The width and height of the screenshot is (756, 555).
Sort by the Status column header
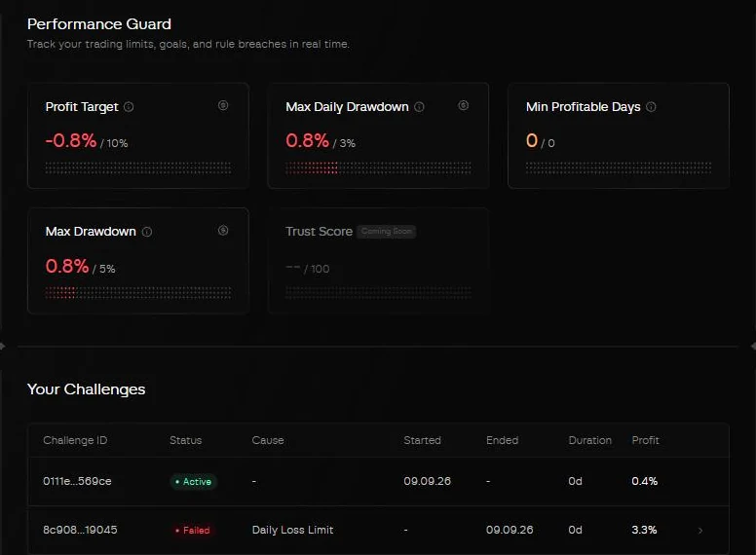(186, 440)
